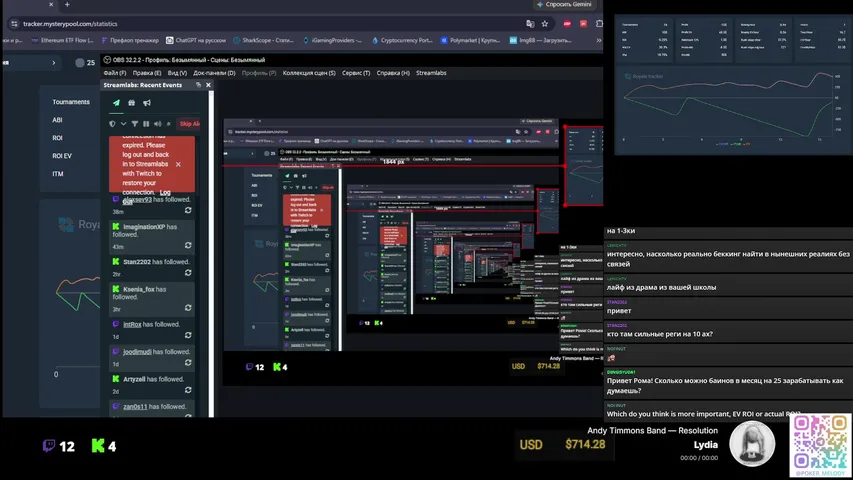Open Cryptocurrency Port... bookmark

click(401, 40)
